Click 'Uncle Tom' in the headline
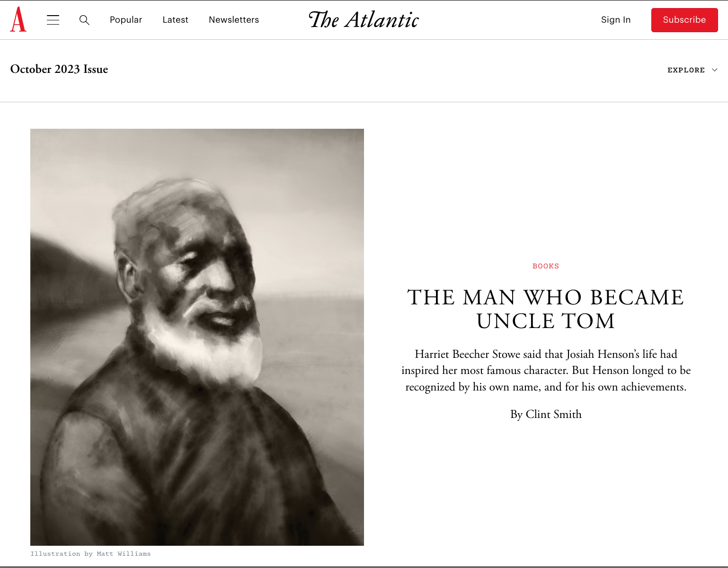The image size is (728, 568). coord(546,321)
